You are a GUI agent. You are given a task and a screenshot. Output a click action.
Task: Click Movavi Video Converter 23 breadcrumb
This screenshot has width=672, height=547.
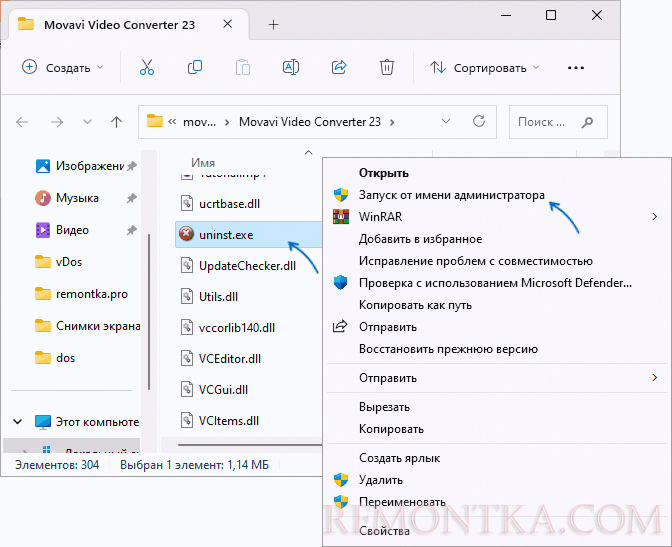pos(310,122)
